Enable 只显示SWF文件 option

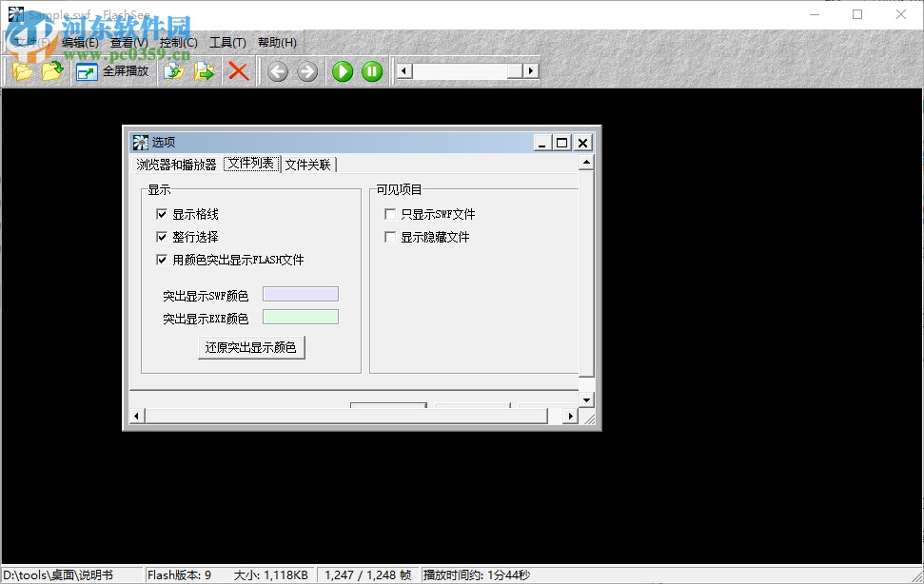(x=389, y=214)
